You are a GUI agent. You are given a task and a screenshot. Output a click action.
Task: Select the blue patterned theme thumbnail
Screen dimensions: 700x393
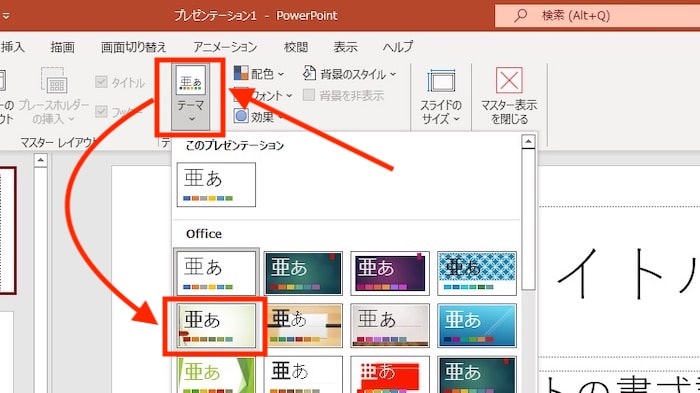tap(477, 273)
